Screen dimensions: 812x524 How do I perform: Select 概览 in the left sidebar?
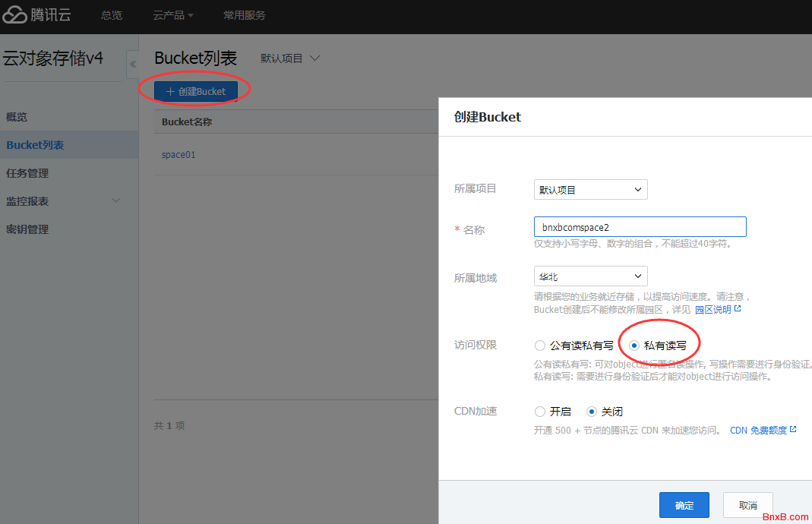point(17,117)
